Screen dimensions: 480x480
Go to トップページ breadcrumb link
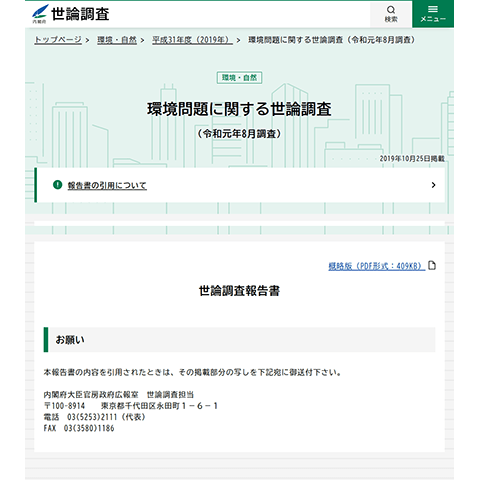(58, 40)
